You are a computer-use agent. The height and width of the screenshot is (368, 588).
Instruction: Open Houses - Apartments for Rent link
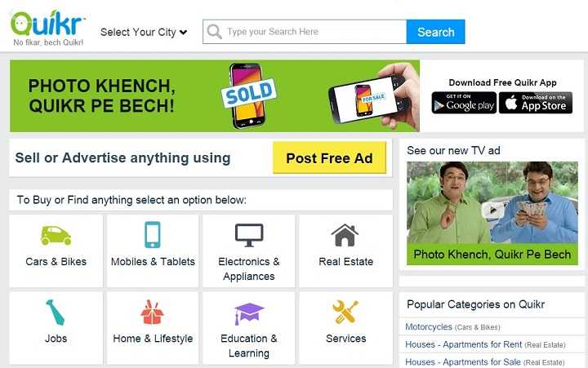[x=464, y=344]
